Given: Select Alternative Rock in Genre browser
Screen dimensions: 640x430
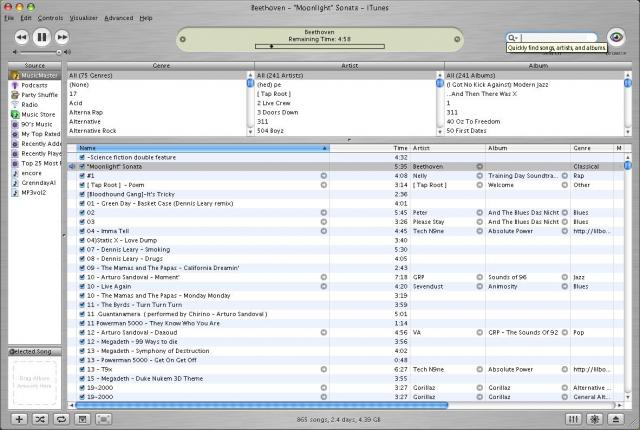Looking at the screenshot, I should 157,131.
